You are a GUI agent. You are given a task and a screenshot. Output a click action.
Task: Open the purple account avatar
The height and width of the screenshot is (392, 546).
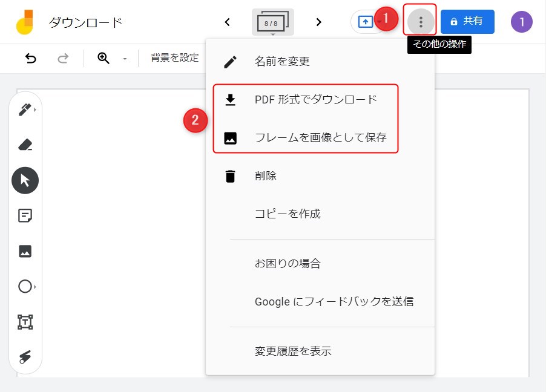(521, 22)
